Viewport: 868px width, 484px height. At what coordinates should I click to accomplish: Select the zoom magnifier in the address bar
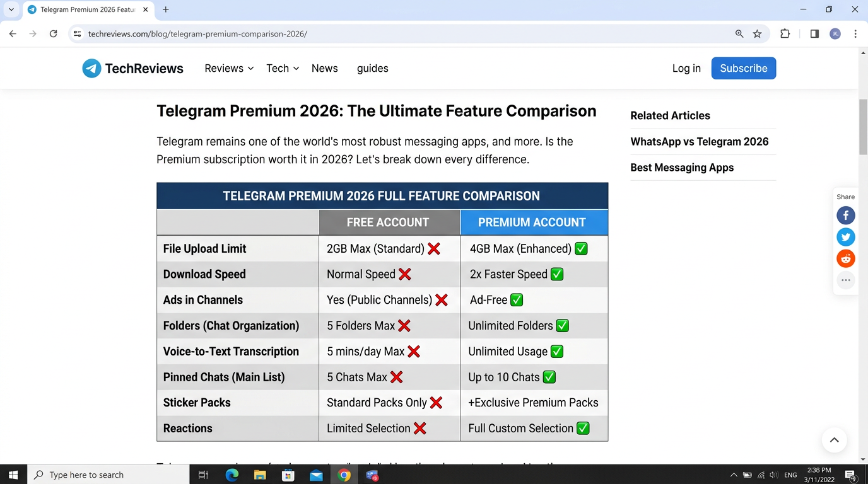coord(739,33)
